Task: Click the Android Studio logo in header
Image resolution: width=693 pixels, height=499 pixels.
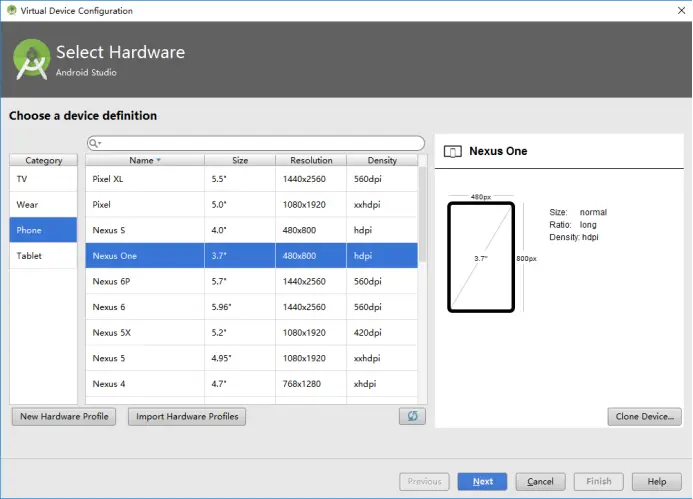Action: click(31, 59)
